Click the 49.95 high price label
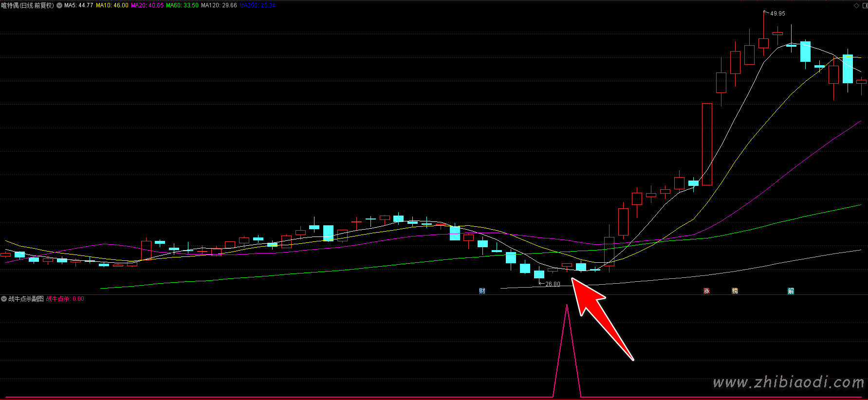Screen dimensions: 868x400 coord(777,14)
